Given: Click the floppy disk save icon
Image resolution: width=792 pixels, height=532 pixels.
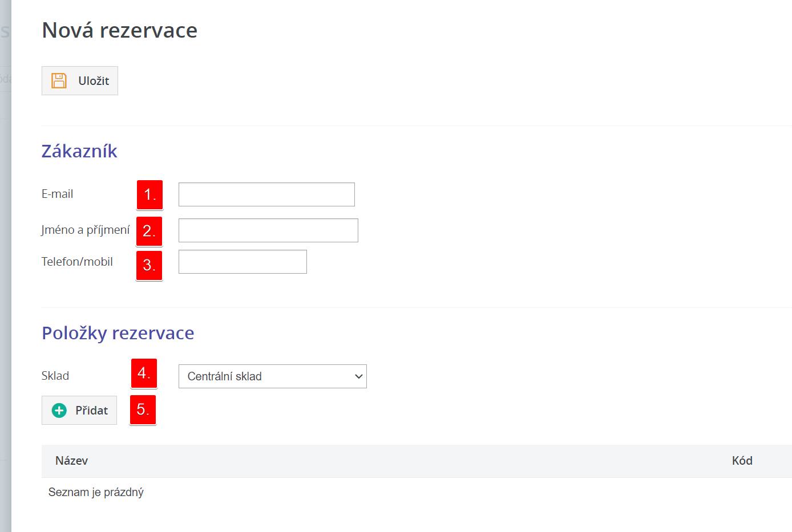Looking at the screenshot, I should coord(59,80).
